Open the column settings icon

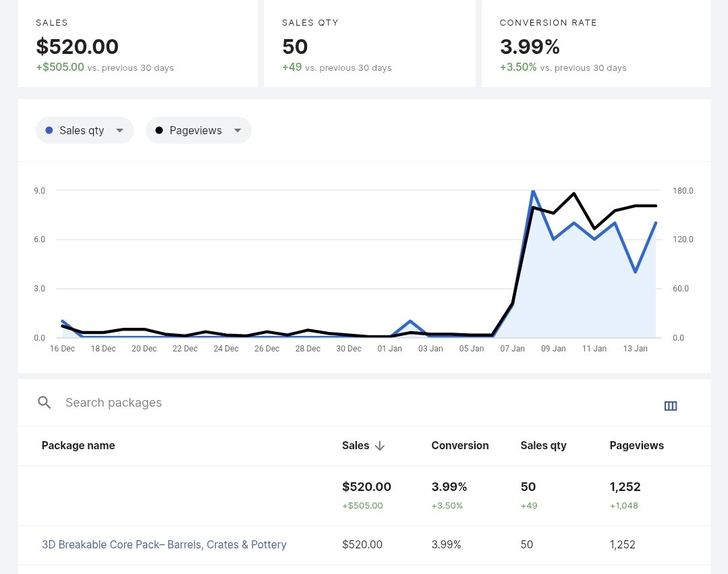(671, 406)
